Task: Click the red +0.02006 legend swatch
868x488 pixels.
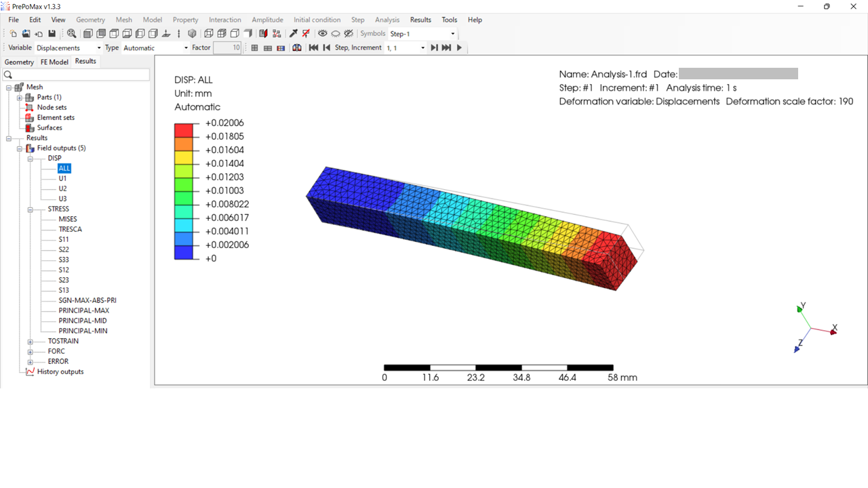Action: (183, 129)
